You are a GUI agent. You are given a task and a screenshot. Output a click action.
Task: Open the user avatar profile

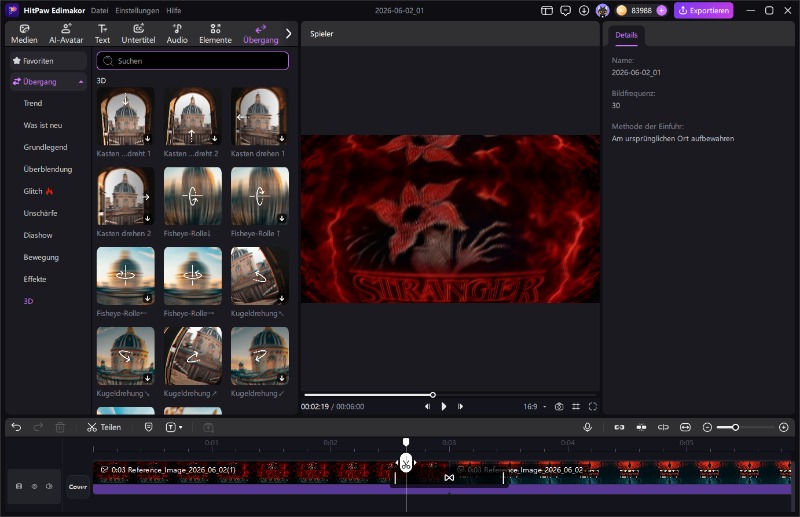pyautogui.click(x=603, y=10)
